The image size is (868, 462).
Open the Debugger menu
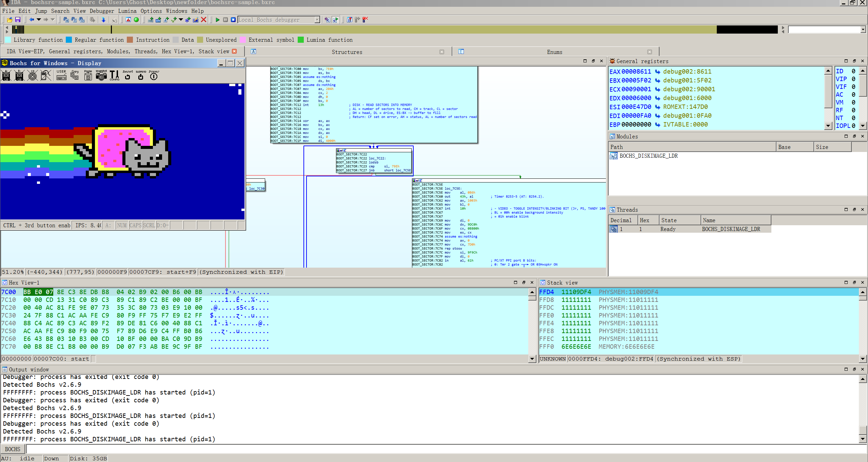coord(102,11)
